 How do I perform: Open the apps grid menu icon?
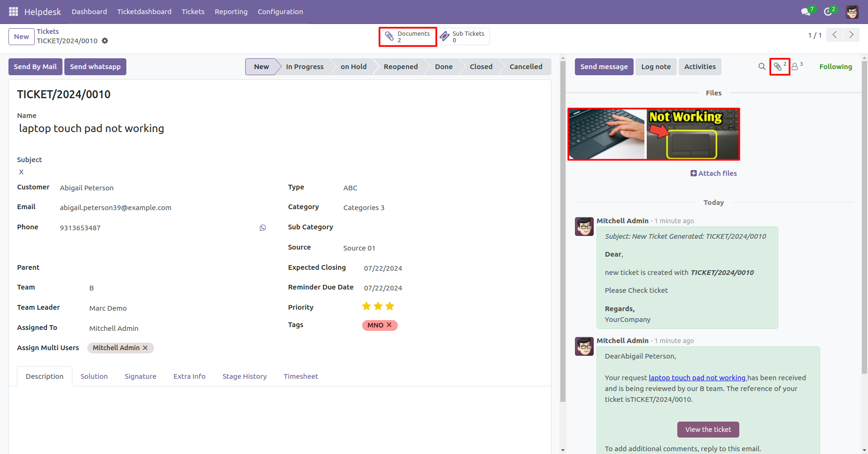(x=13, y=11)
